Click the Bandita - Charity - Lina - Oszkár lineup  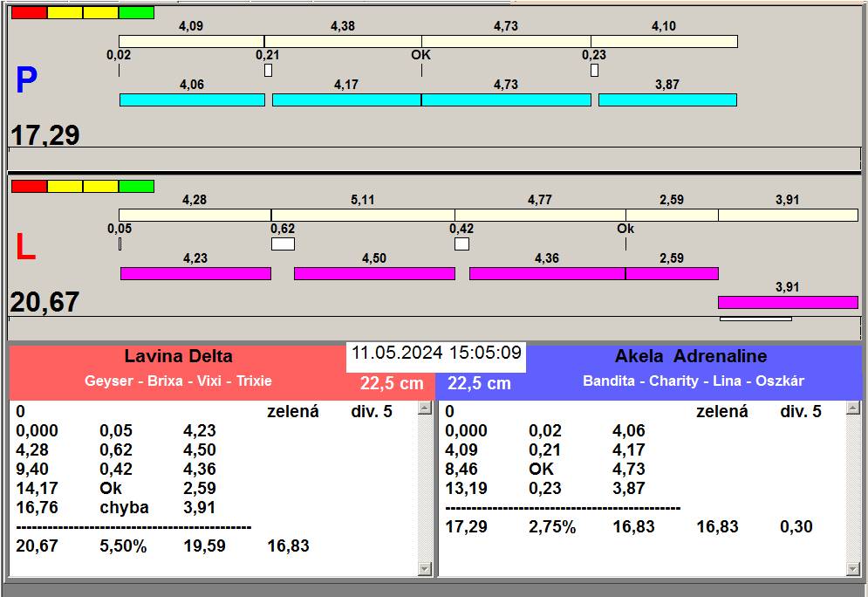tap(694, 381)
